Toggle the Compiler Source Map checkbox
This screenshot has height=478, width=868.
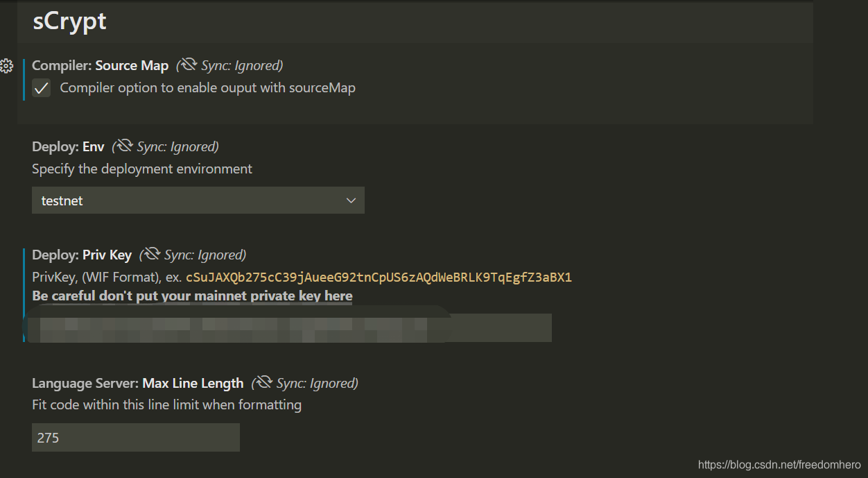[x=42, y=88]
